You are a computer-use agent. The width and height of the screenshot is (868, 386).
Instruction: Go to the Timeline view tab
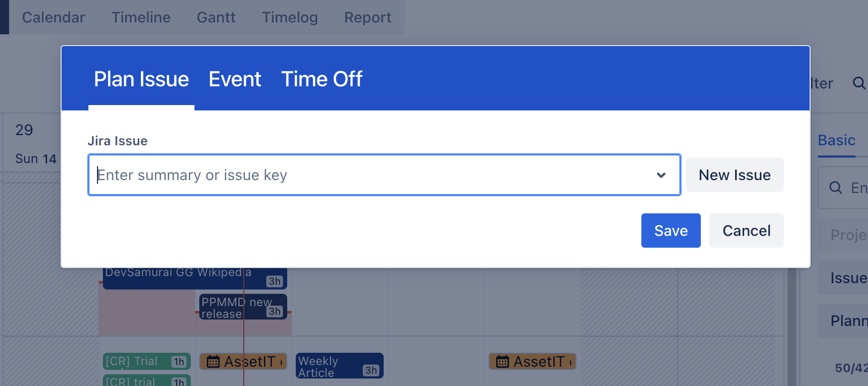click(x=141, y=17)
